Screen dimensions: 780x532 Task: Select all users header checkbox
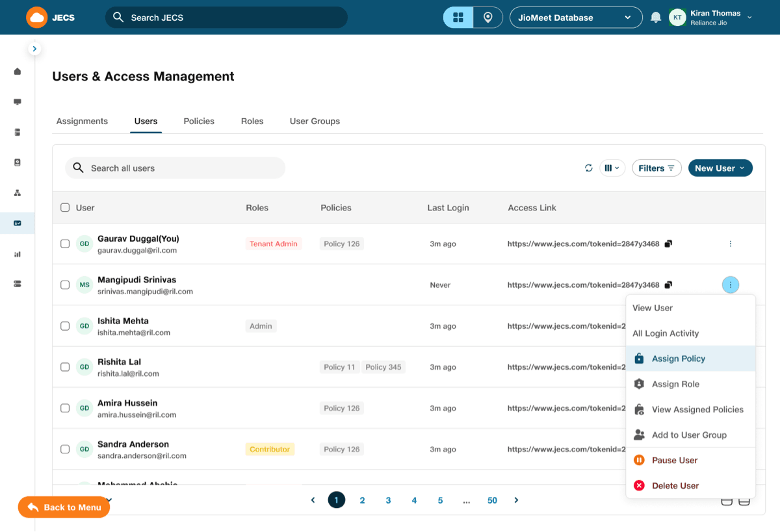(x=65, y=208)
